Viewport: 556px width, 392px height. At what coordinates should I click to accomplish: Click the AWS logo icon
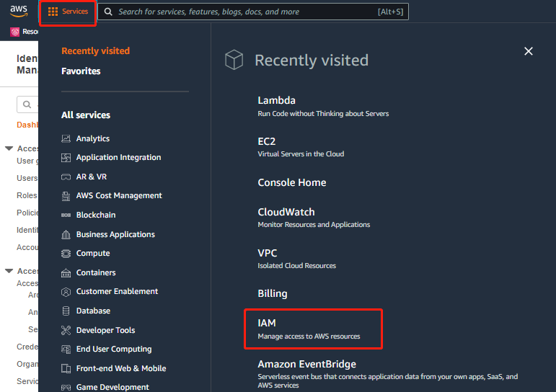[18, 12]
